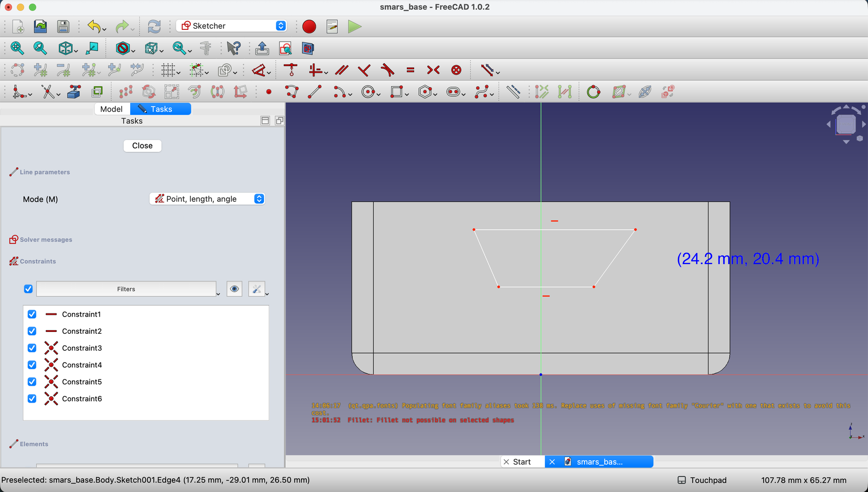The image size is (868, 492).
Task: Select Constraint6 in the constraints list
Action: 82,399
